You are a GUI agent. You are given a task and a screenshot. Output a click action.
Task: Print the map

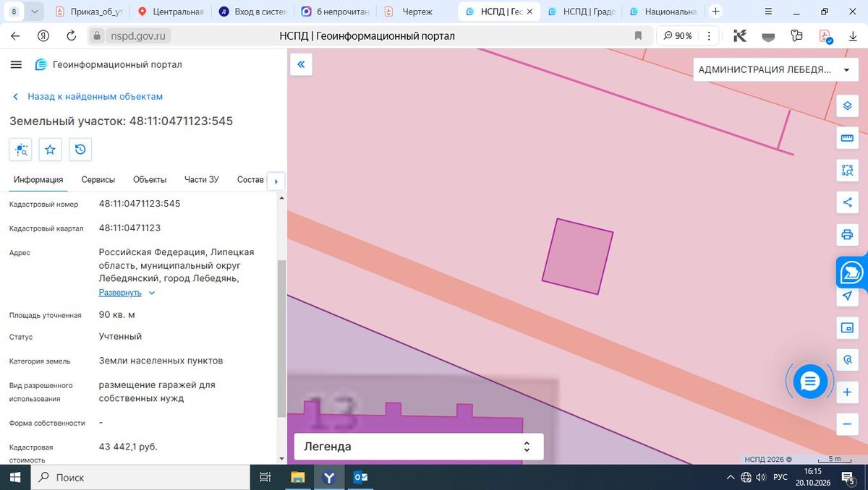tap(847, 234)
